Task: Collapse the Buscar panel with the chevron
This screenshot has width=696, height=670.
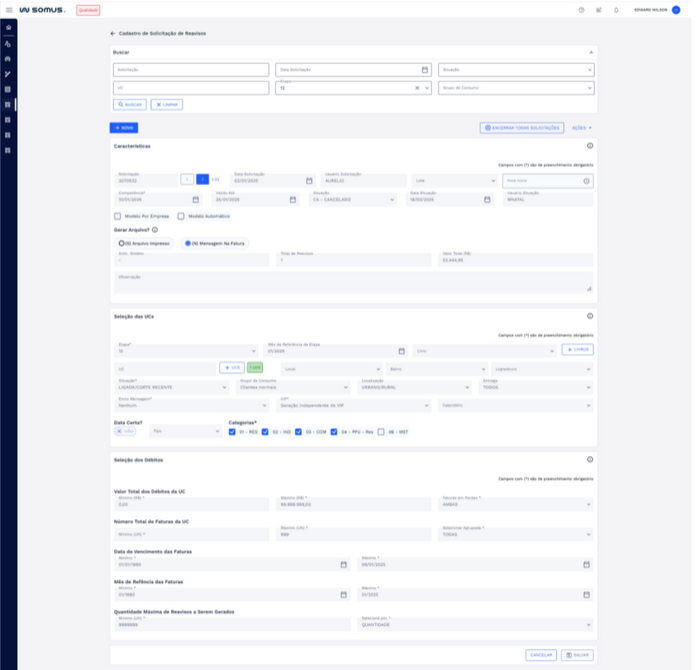Action: point(590,52)
